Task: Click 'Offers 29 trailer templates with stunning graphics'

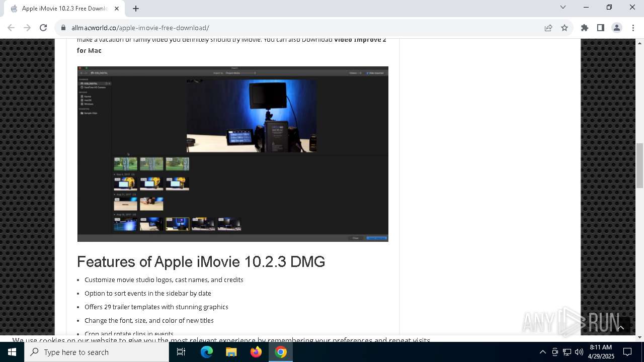Action: click(156, 307)
